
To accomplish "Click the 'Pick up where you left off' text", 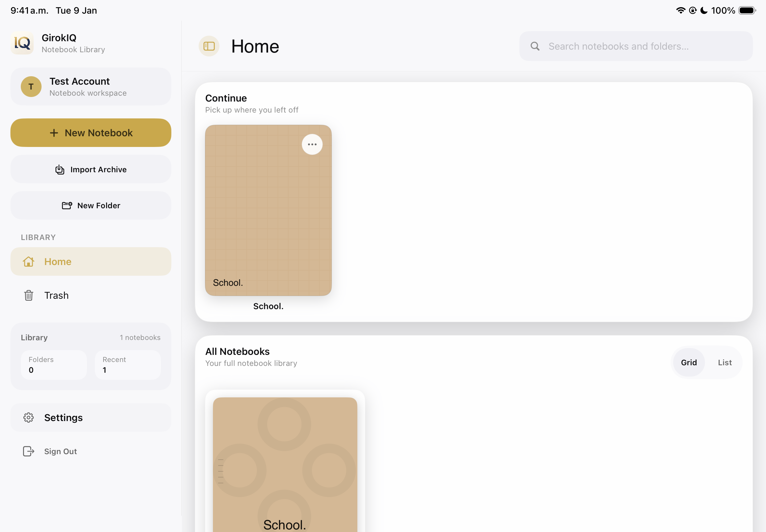I will 252,110.
